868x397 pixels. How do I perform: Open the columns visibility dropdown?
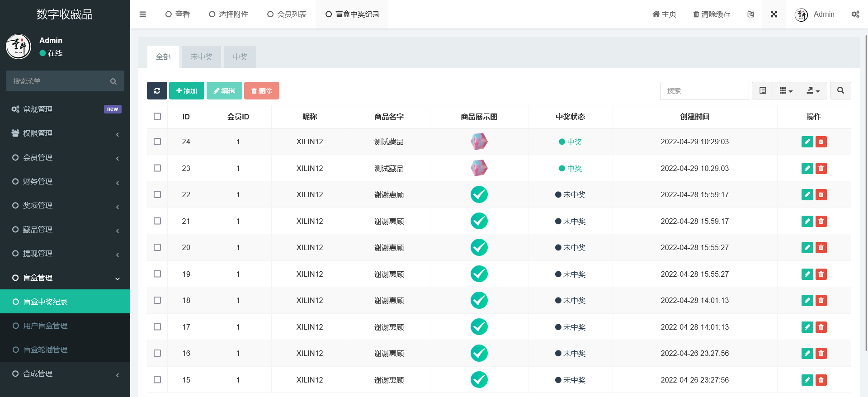coord(786,91)
